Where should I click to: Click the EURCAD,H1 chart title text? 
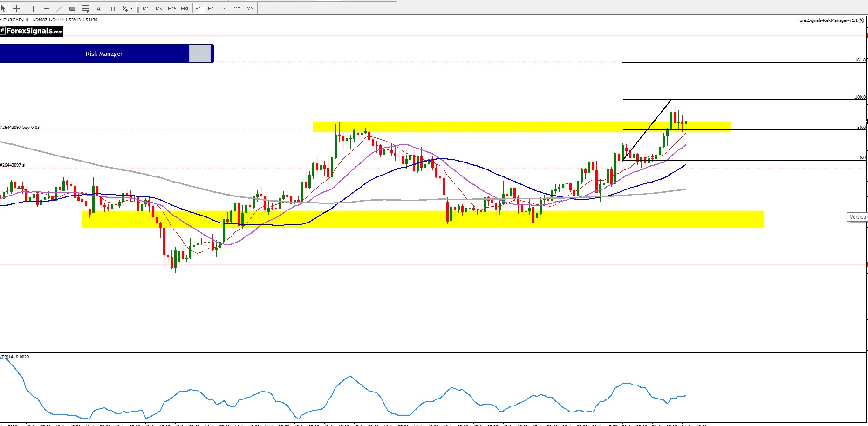point(16,20)
